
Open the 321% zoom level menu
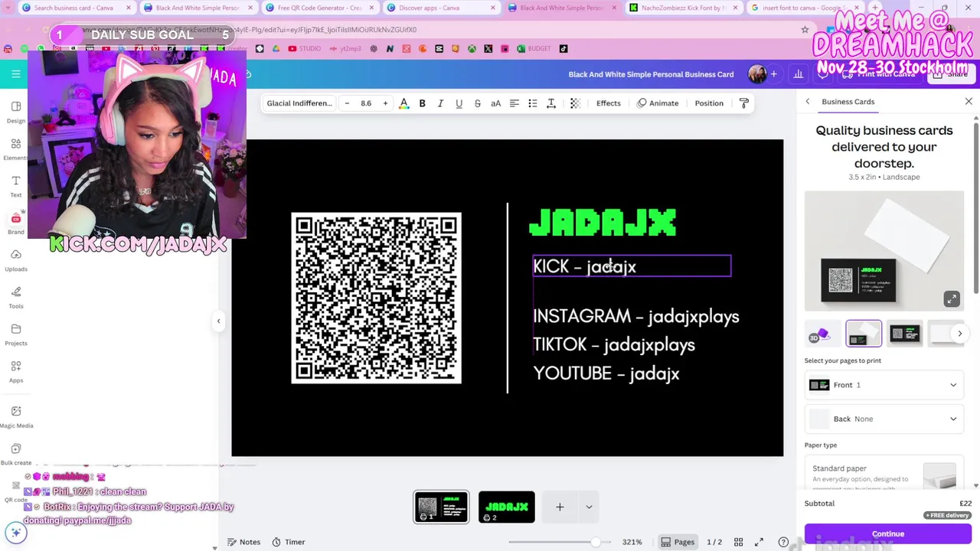pyautogui.click(x=632, y=542)
